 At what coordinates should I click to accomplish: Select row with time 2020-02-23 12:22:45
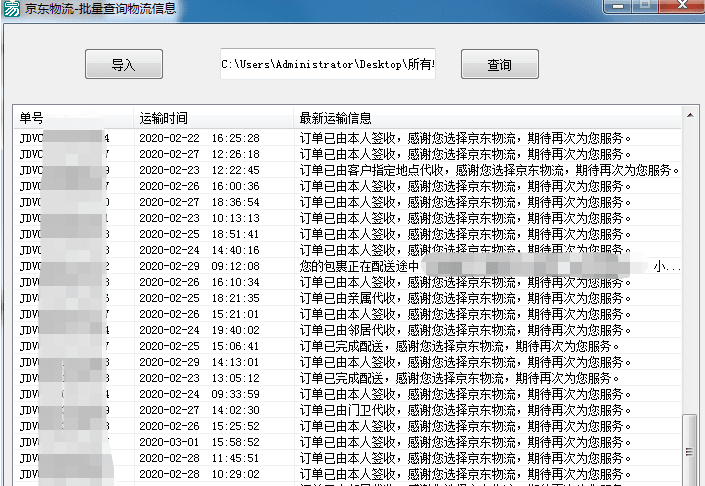(x=348, y=170)
